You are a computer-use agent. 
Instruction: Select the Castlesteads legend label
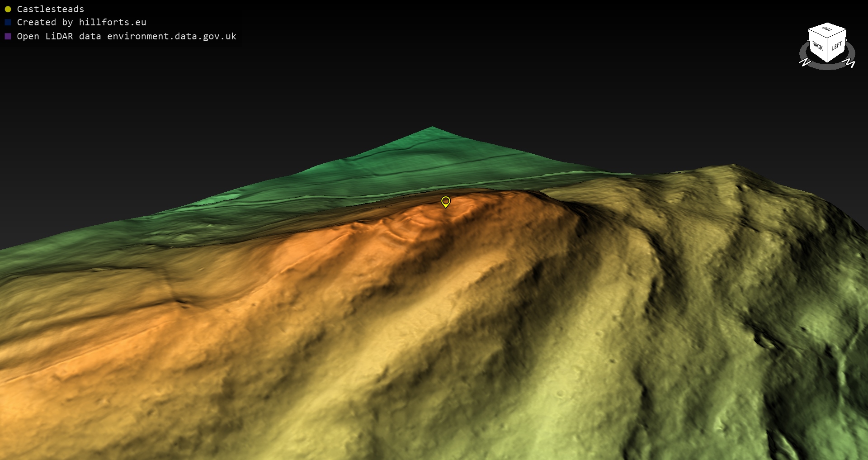click(50, 9)
